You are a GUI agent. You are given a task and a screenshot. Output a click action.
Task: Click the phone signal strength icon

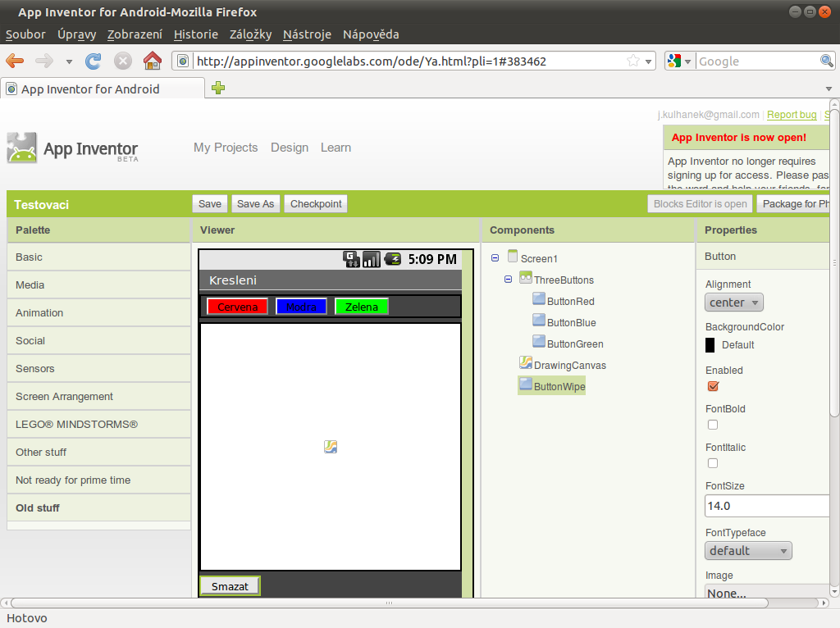pos(372,259)
